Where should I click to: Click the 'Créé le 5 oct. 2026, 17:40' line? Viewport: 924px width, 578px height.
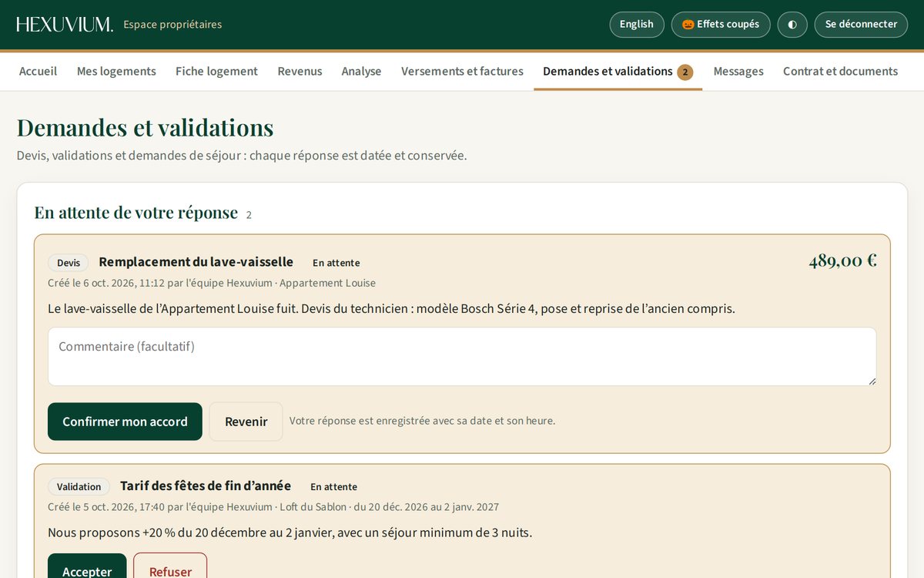click(273, 507)
